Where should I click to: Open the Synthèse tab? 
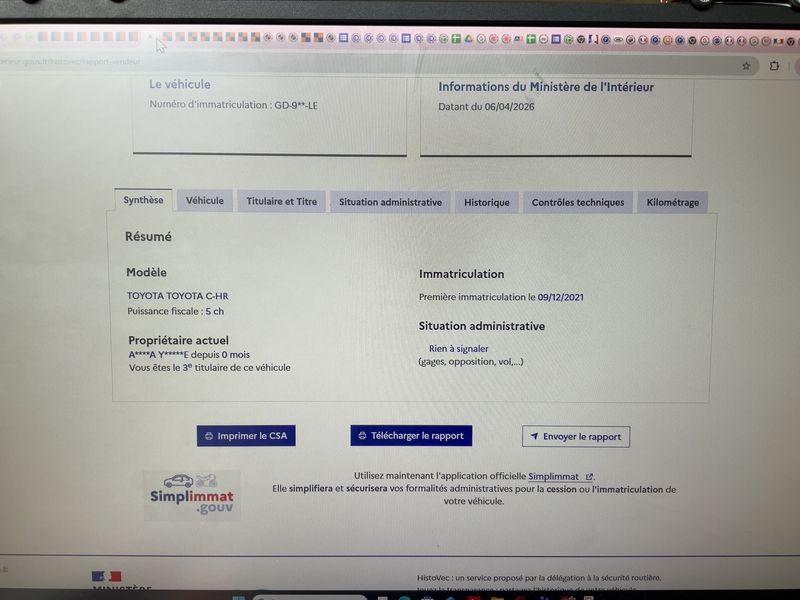tap(143, 200)
